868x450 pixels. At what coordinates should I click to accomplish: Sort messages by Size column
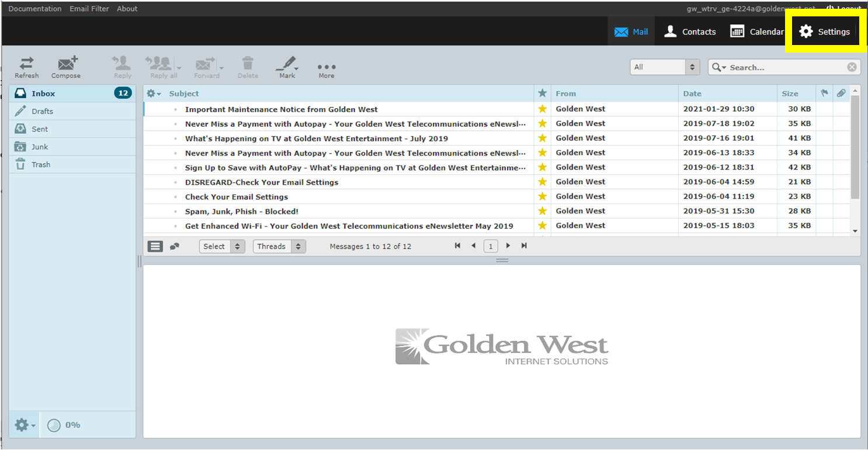tap(790, 94)
